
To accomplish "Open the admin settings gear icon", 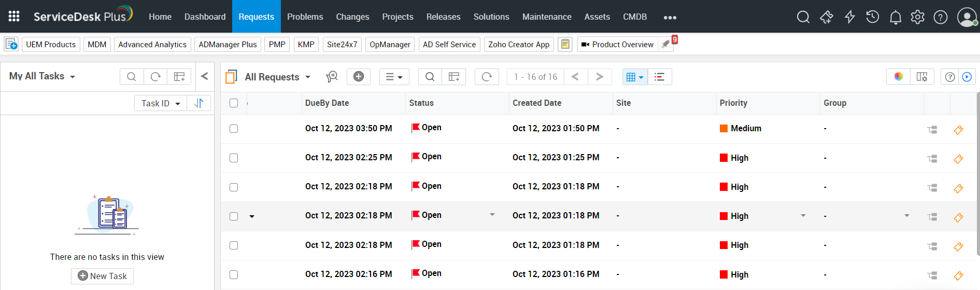I will [x=917, y=17].
